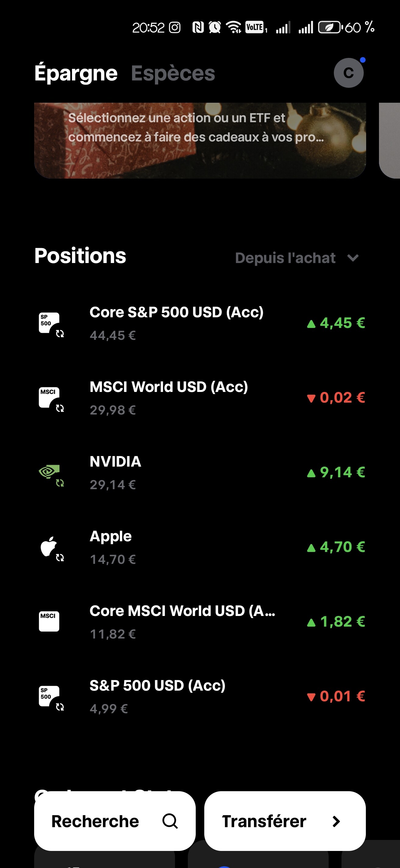Screen dimensions: 400x868
Task: Select the Épargne tab
Action: [76, 73]
